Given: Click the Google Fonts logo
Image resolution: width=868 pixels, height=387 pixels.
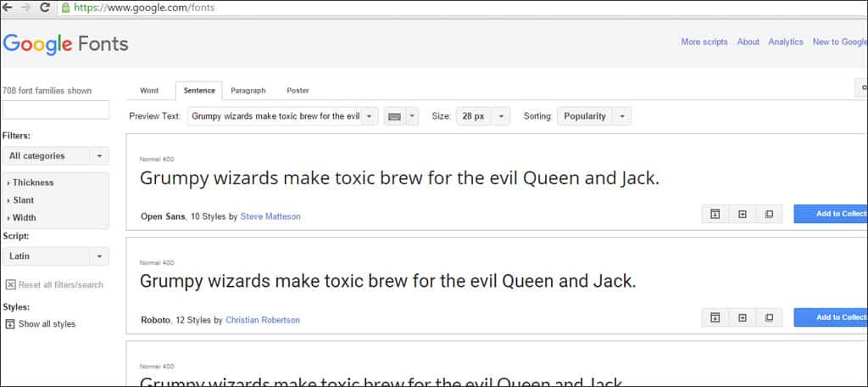Looking at the screenshot, I should pyautogui.click(x=65, y=44).
